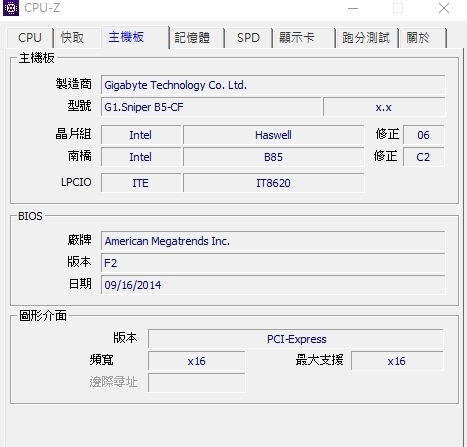Viewport: 467px width, 447px height.
Task: Click the 廠牌 label in the BIOS group
Action: click(79, 240)
